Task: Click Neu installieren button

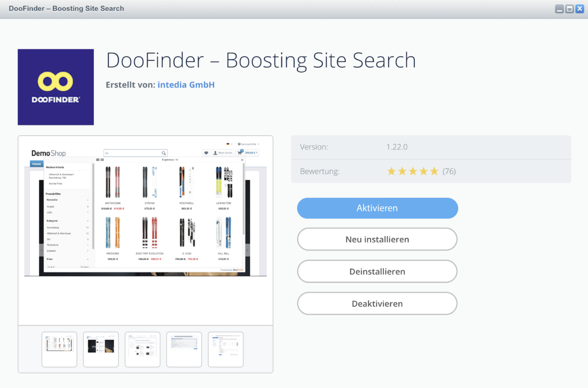Action: tap(377, 239)
